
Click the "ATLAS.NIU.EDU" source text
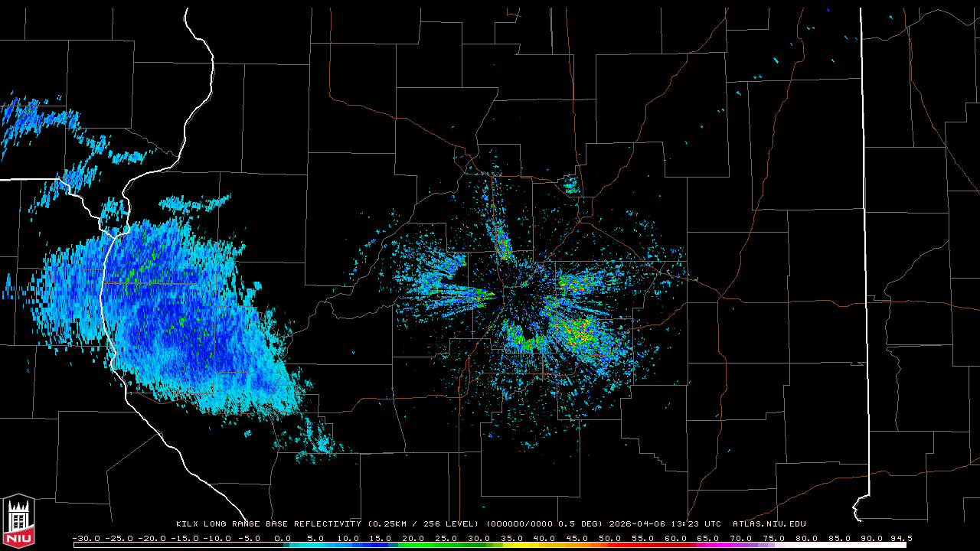[769, 524]
